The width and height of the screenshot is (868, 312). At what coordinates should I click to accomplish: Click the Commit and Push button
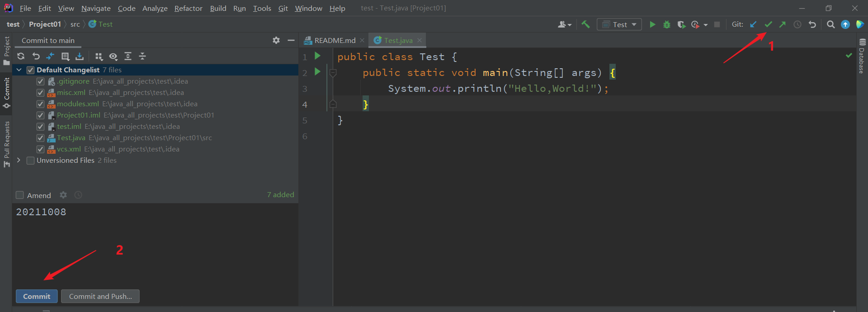[x=100, y=296]
